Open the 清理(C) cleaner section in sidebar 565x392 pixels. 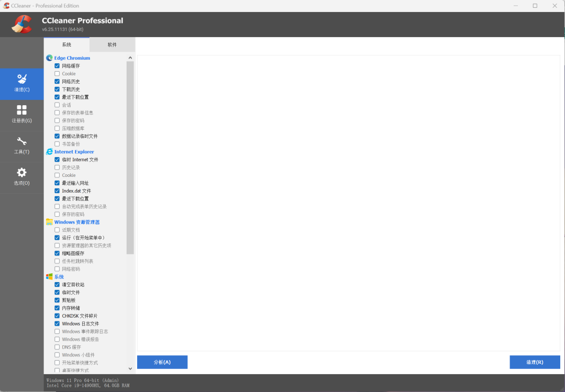point(21,84)
